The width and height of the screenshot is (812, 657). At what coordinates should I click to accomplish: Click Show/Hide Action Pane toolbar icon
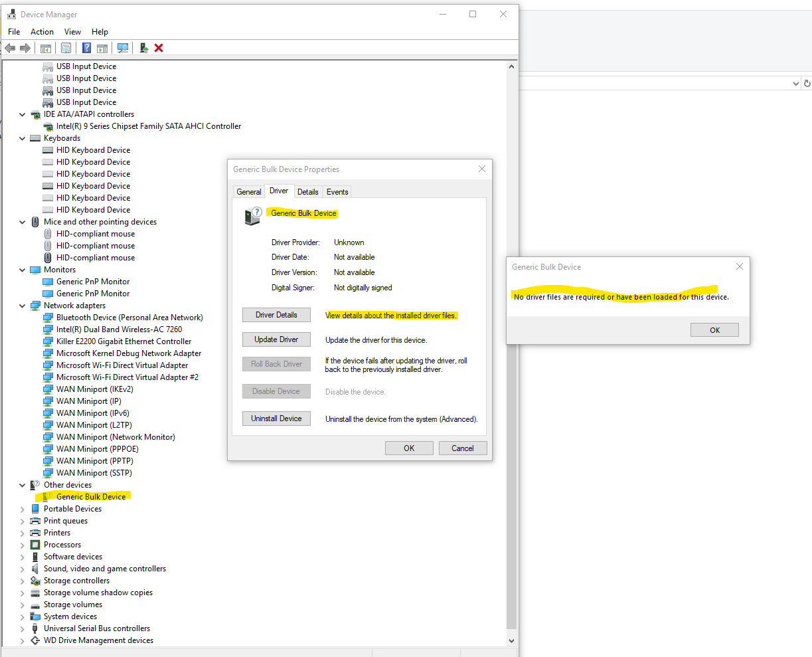pyautogui.click(x=102, y=48)
